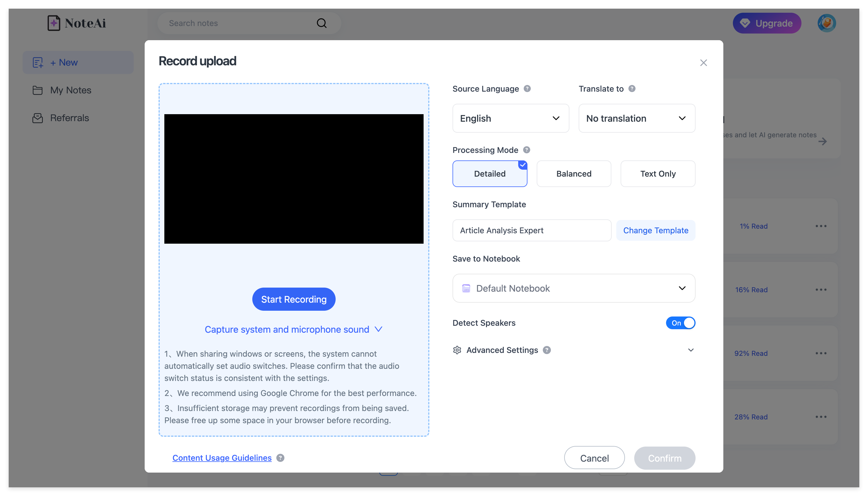868x496 pixels.
Task: Click the arrow on the AI notes card
Action: click(822, 141)
